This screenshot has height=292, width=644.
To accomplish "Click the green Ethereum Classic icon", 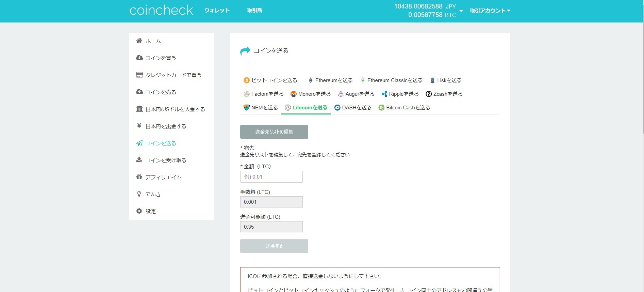I will [363, 80].
